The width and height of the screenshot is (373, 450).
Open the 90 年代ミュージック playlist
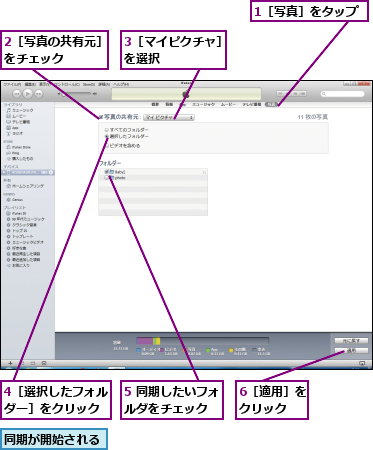26,219
